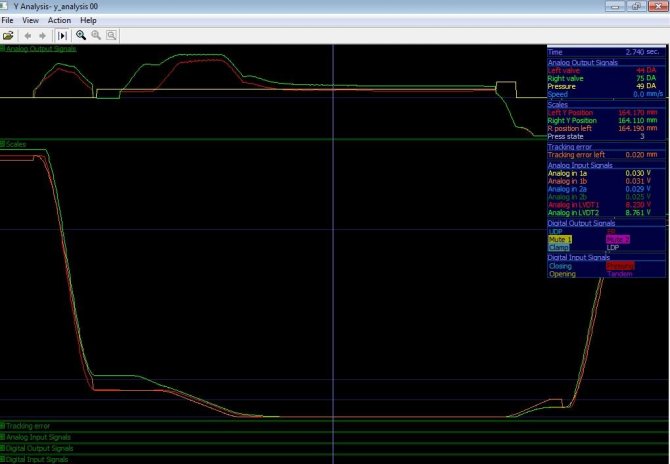Click the yellow Mute 1 signal indicator

pyautogui.click(x=560, y=239)
